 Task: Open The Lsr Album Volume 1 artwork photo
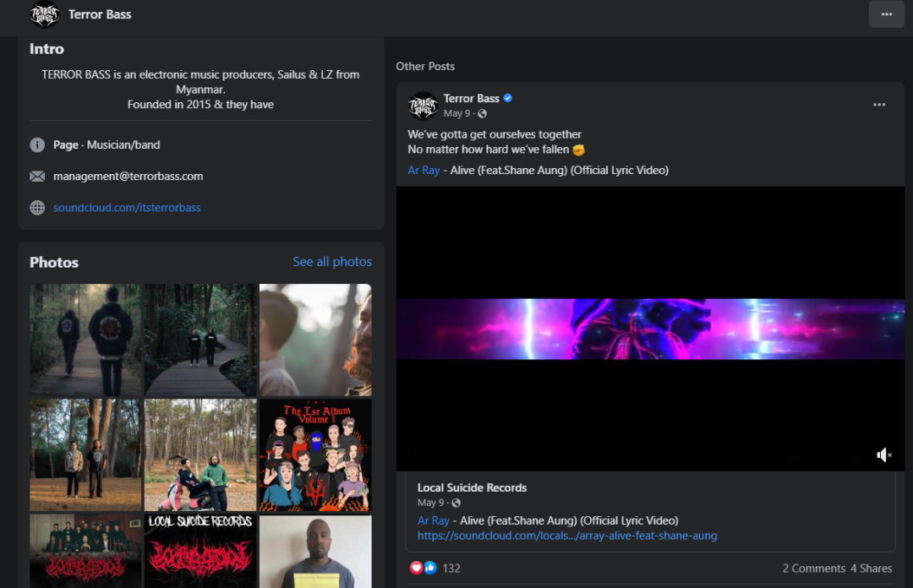(315, 455)
